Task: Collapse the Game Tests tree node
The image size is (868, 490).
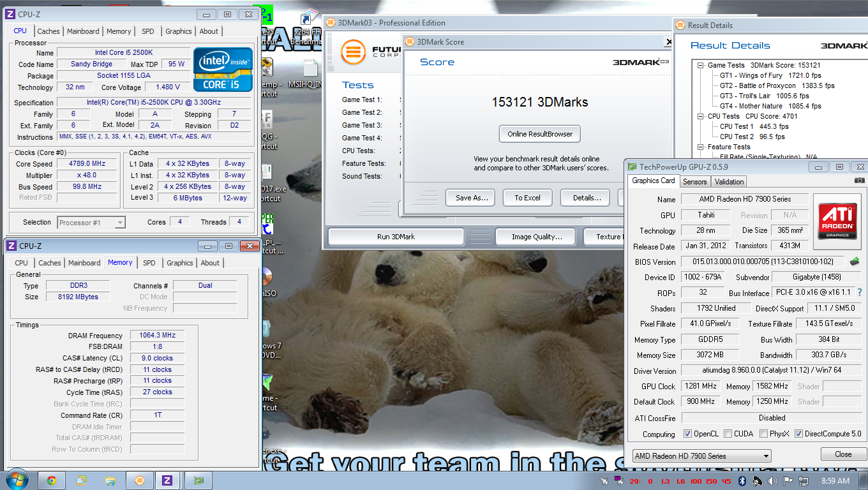Action: 701,65
